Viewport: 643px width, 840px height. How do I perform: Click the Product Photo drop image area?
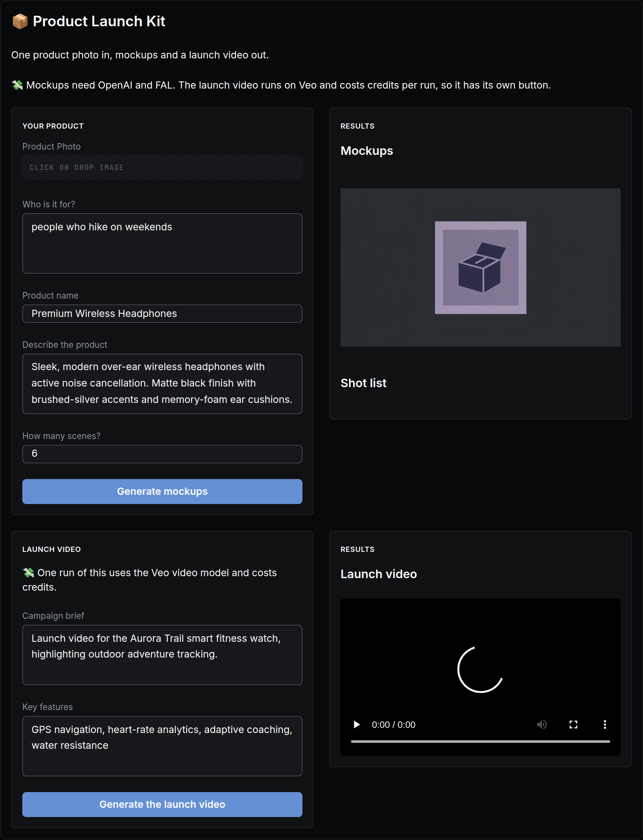(x=162, y=167)
